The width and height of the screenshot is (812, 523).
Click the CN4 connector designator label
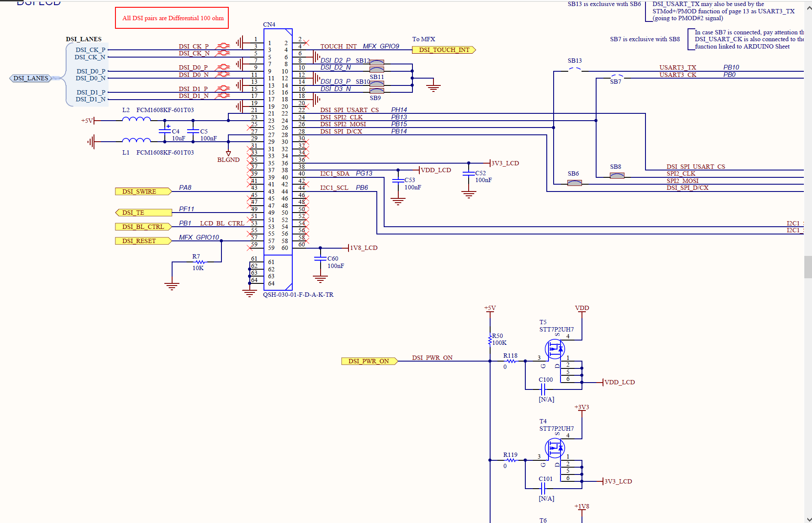(x=269, y=24)
